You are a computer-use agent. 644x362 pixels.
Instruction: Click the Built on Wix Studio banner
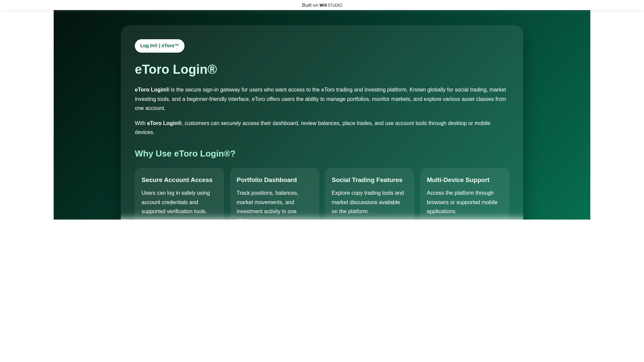pos(322,5)
